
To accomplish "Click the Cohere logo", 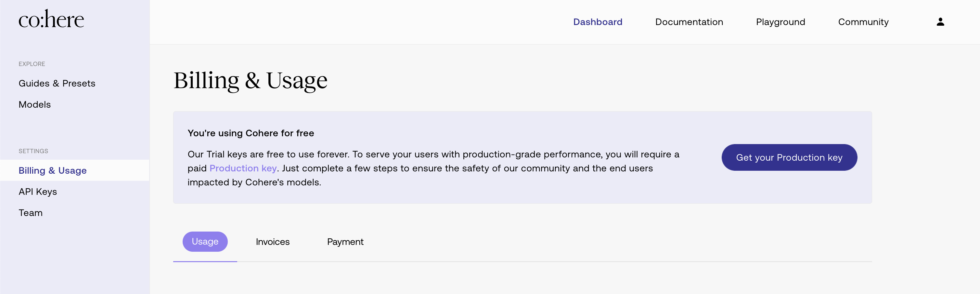I will click(x=51, y=20).
